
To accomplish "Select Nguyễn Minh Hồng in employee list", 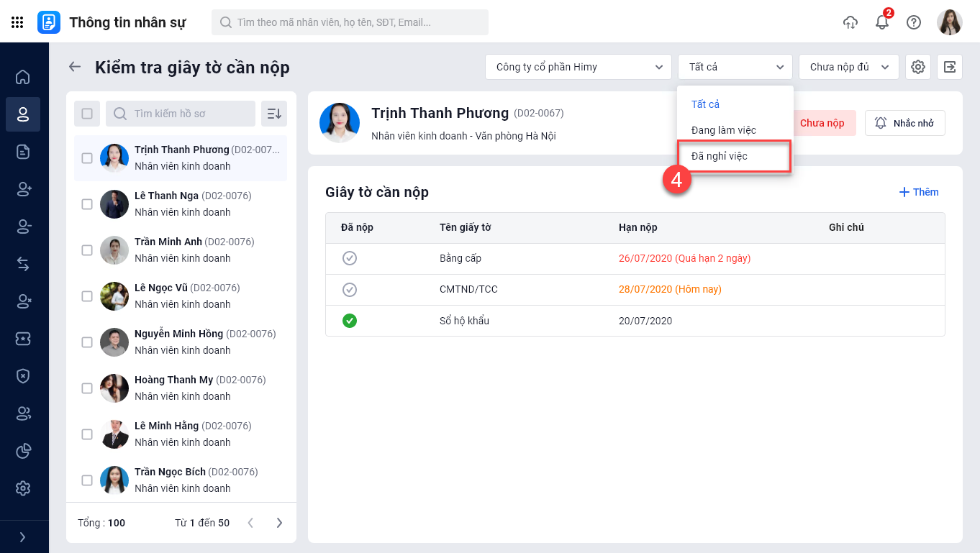I will point(181,342).
